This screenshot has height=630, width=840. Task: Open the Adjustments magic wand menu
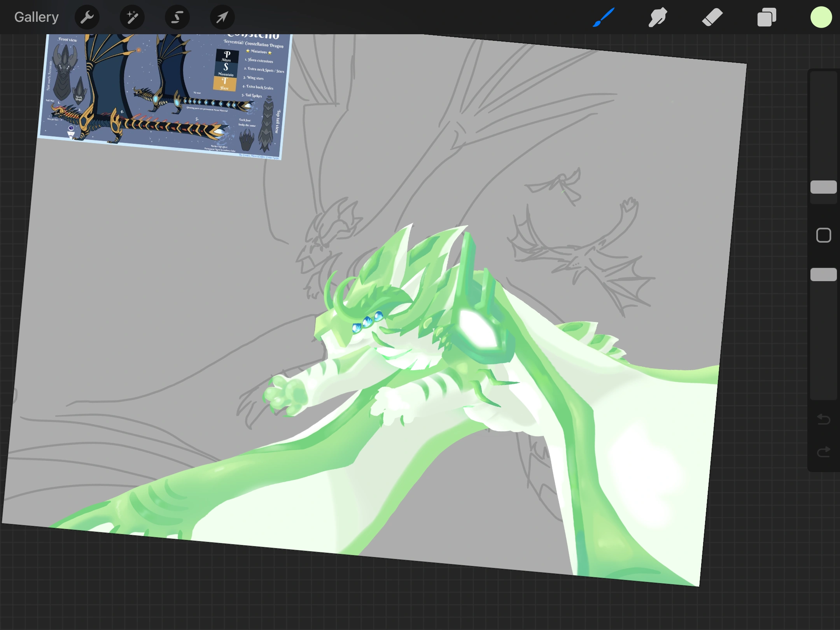(132, 17)
